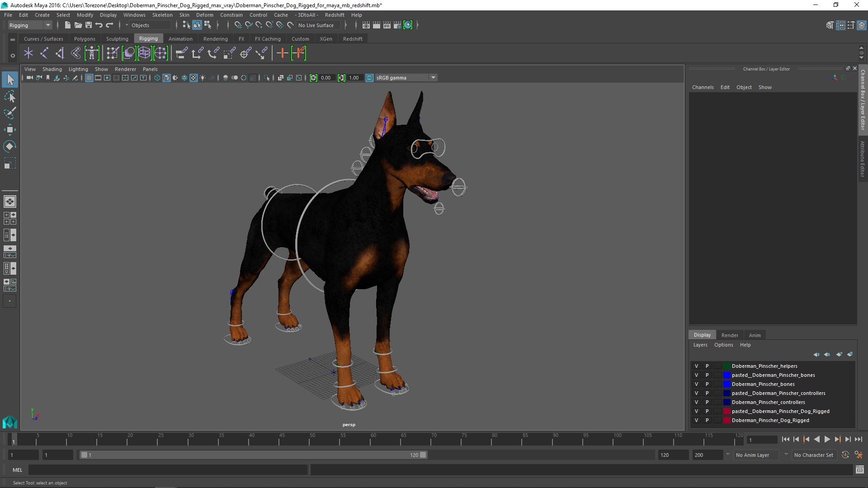Toggle Textured display in viewport toolbar
This screenshot has height=488, width=868.
[193, 78]
